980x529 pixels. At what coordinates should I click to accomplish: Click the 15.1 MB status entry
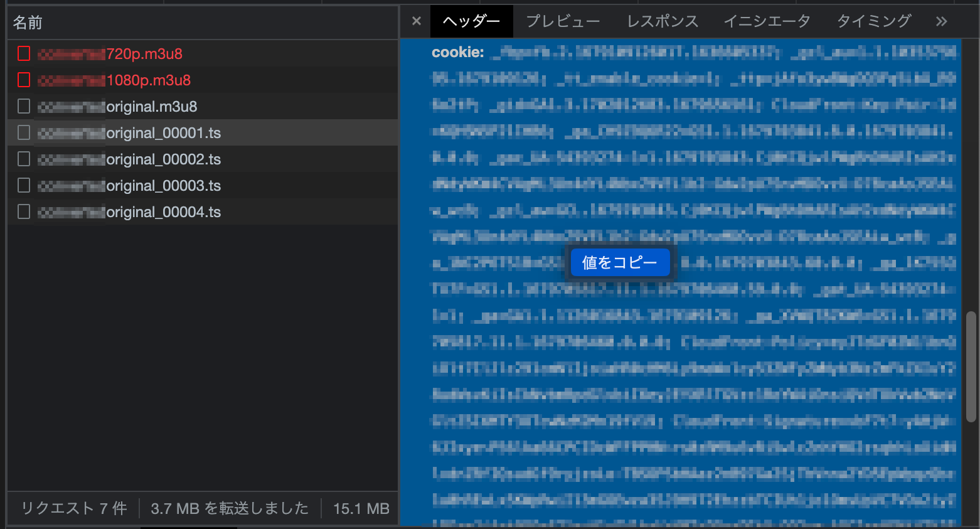pyautogui.click(x=361, y=508)
